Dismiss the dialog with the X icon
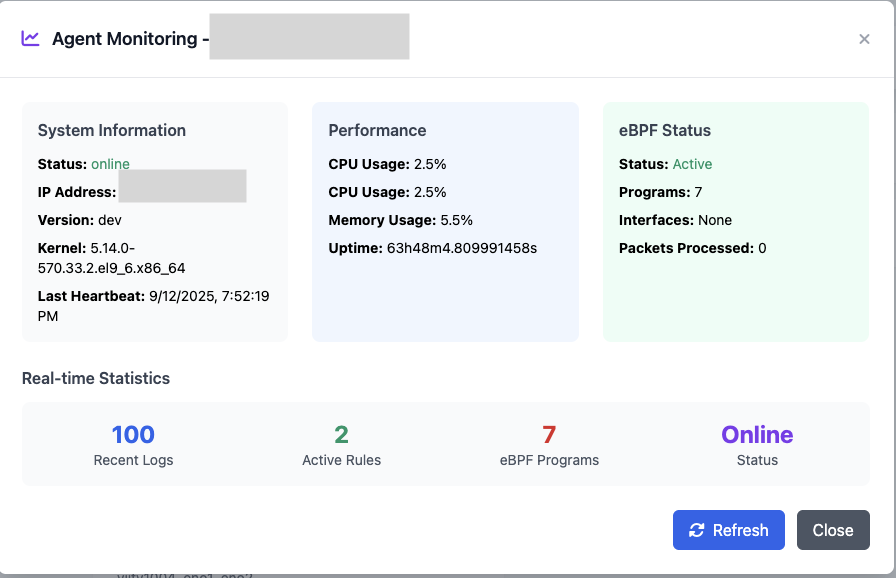Screen dimensions: 896x578 (x=864, y=39)
